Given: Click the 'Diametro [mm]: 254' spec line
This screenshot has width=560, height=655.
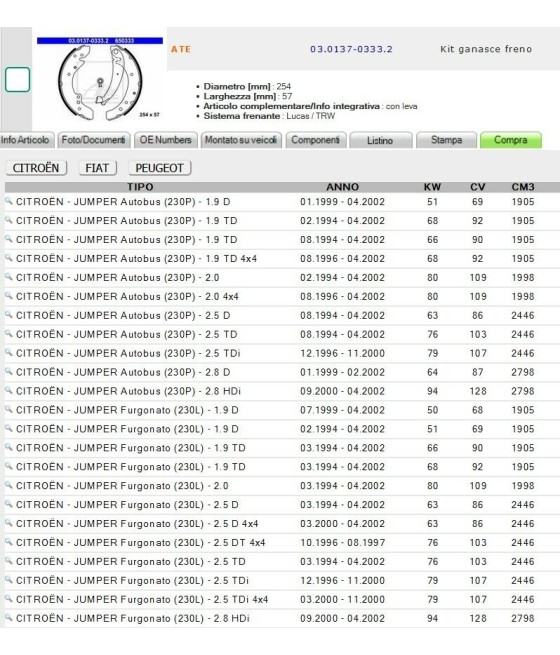Looking at the screenshot, I should pyautogui.click(x=247, y=86).
